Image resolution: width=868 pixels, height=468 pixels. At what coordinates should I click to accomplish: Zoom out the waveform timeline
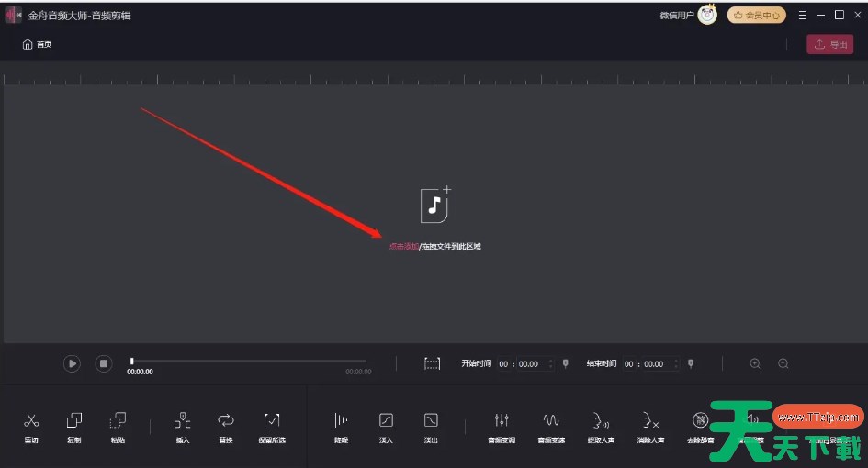point(783,363)
